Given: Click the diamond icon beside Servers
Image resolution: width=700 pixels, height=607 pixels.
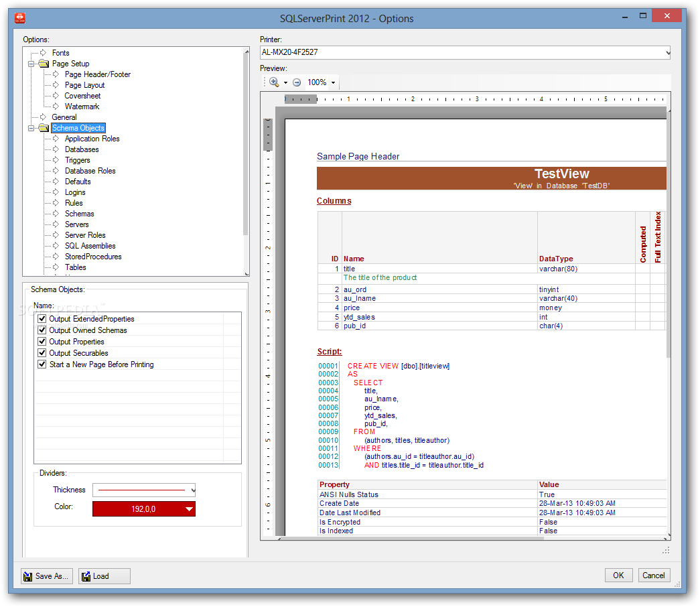Looking at the screenshot, I should (x=56, y=224).
